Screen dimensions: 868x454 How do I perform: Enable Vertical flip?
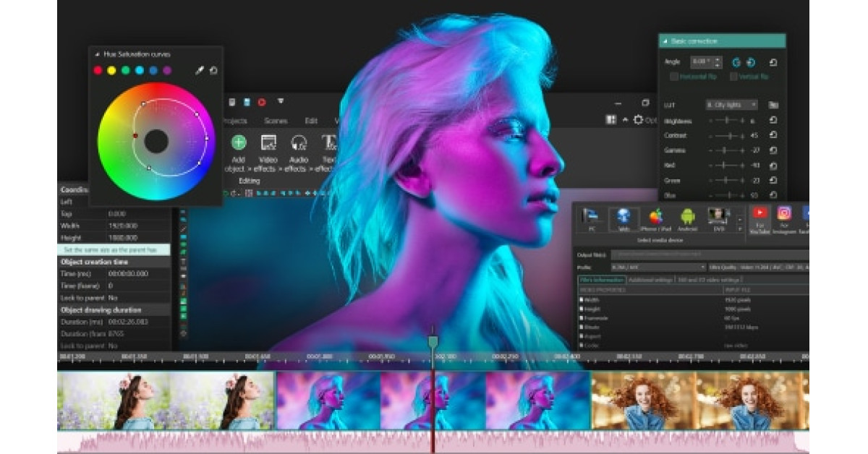point(733,76)
